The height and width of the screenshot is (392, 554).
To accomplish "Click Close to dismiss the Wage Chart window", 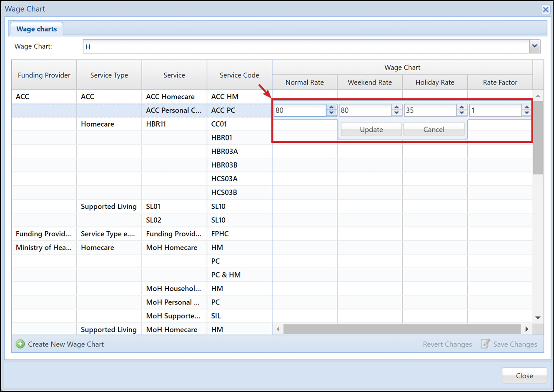I will (524, 375).
